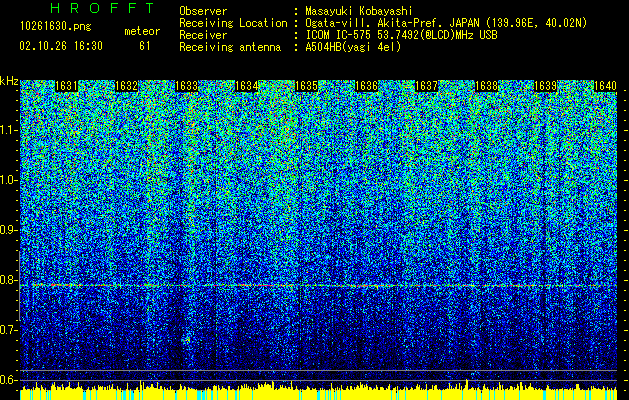Click the 1636 time marker
629x400 pixels.
point(366,86)
